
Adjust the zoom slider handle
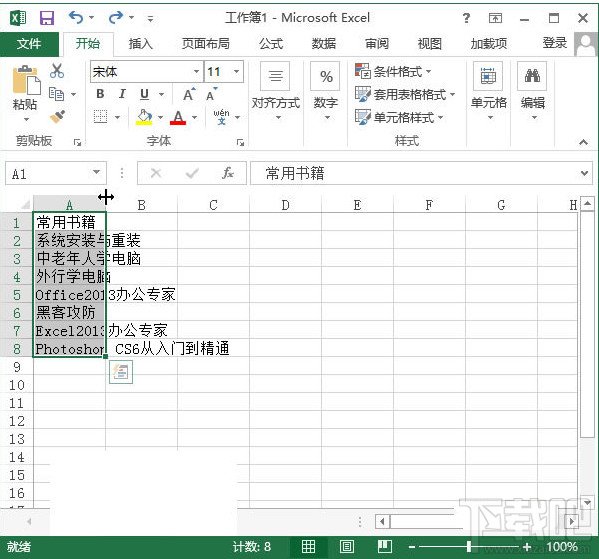pyautogui.click(x=469, y=547)
